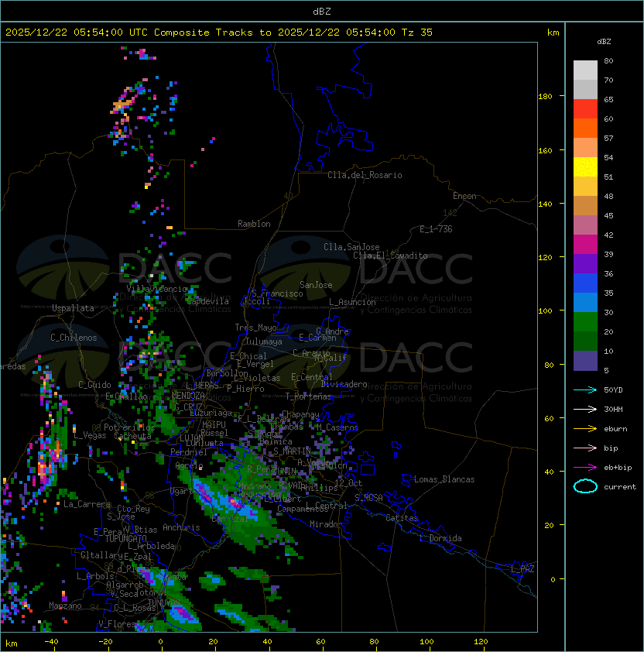644x652 pixels.
Task: Click the '12_Oct' map label
Action: (x=348, y=483)
